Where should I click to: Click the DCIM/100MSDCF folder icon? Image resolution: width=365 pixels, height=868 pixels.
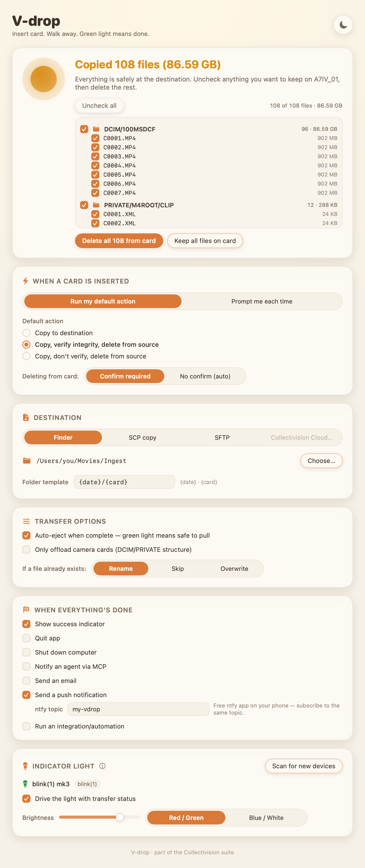click(x=96, y=129)
